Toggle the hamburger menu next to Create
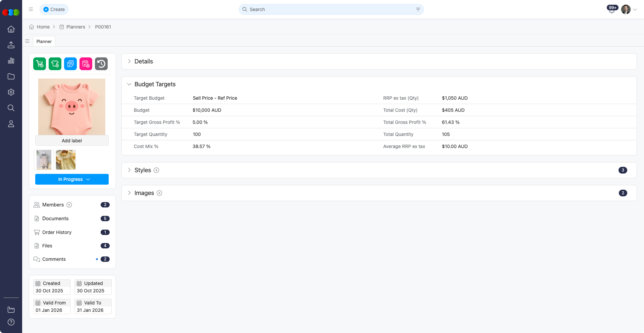The height and width of the screenshot is (333, 644). coord(31,9)
